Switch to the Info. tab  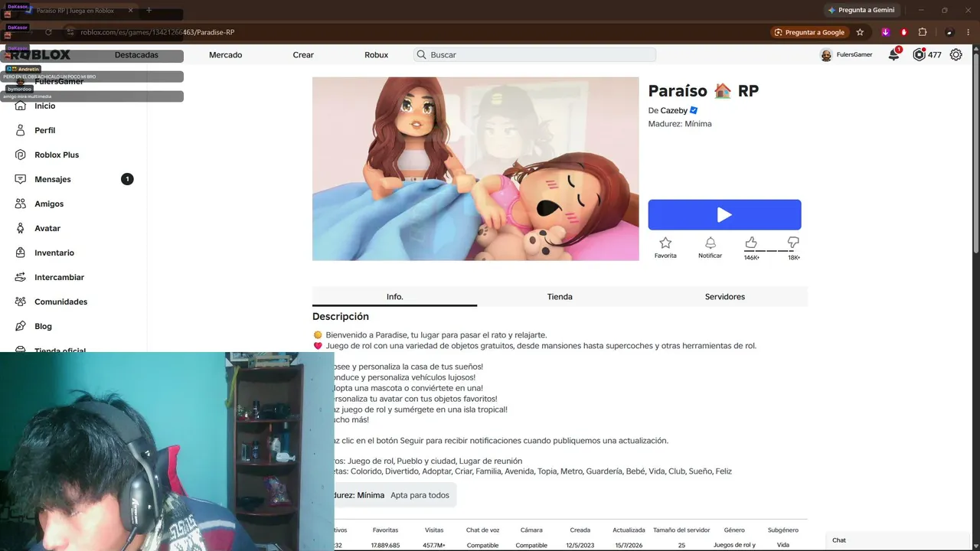coord(394,297)
